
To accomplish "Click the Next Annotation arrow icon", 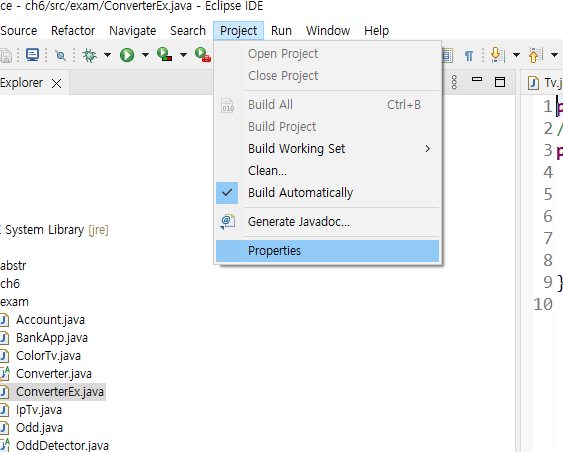I will (498, 55).
